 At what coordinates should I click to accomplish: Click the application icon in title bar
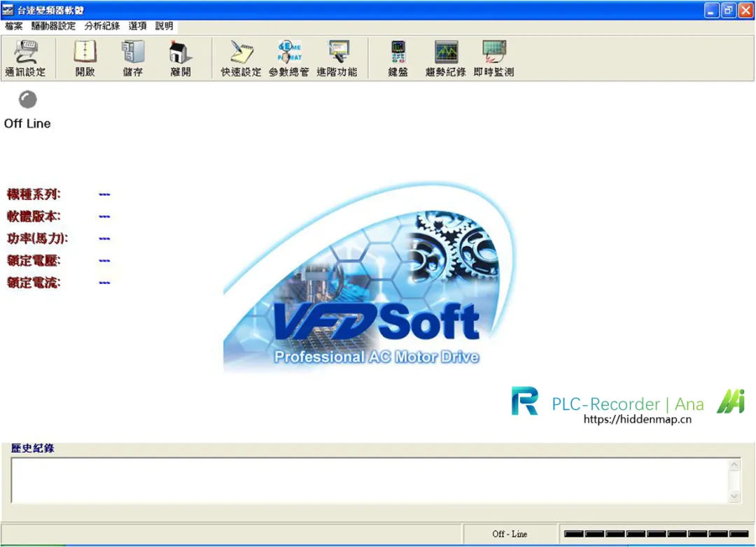(x=8, y=10)
